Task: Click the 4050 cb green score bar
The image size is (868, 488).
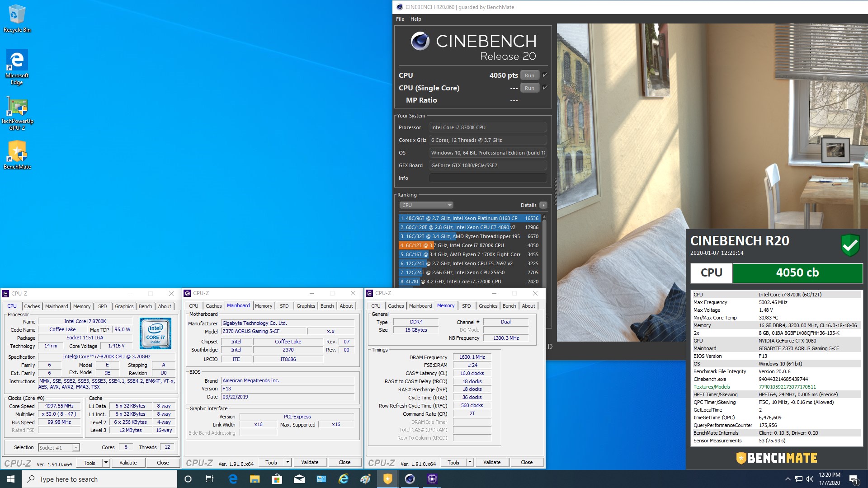Action: (797, 273)
